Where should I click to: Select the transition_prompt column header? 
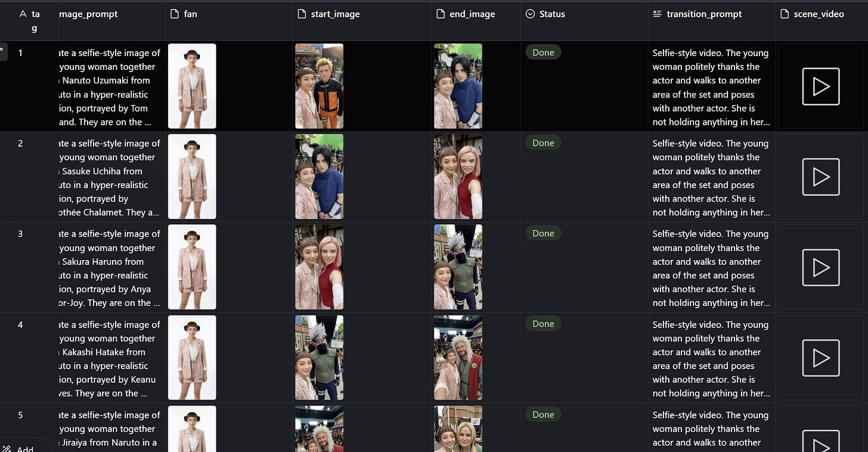point(712,21)
